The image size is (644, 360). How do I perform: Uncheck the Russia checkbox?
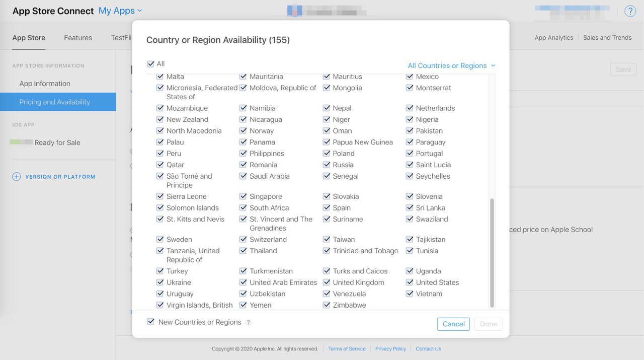coord(327,165)
